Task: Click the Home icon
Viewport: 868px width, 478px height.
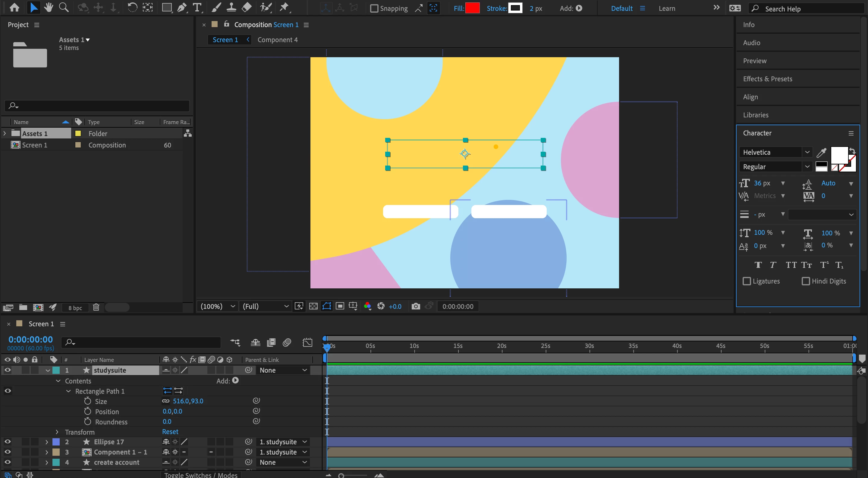Action: (14, 8)
